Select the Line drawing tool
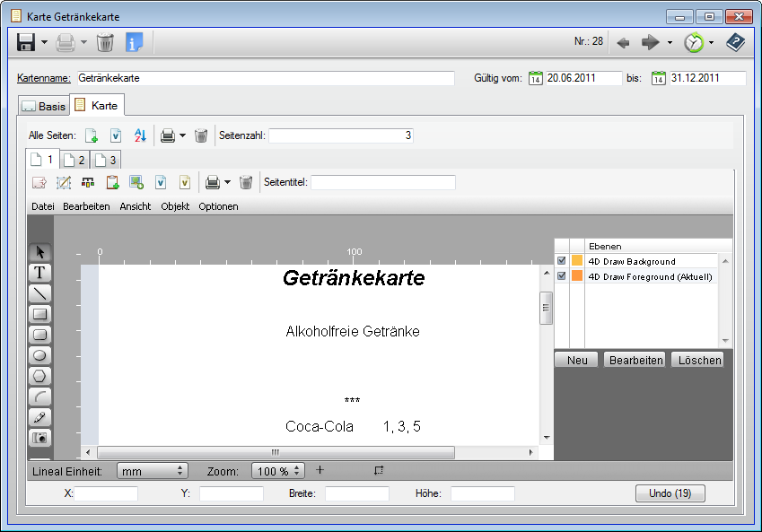 [39, 293]
